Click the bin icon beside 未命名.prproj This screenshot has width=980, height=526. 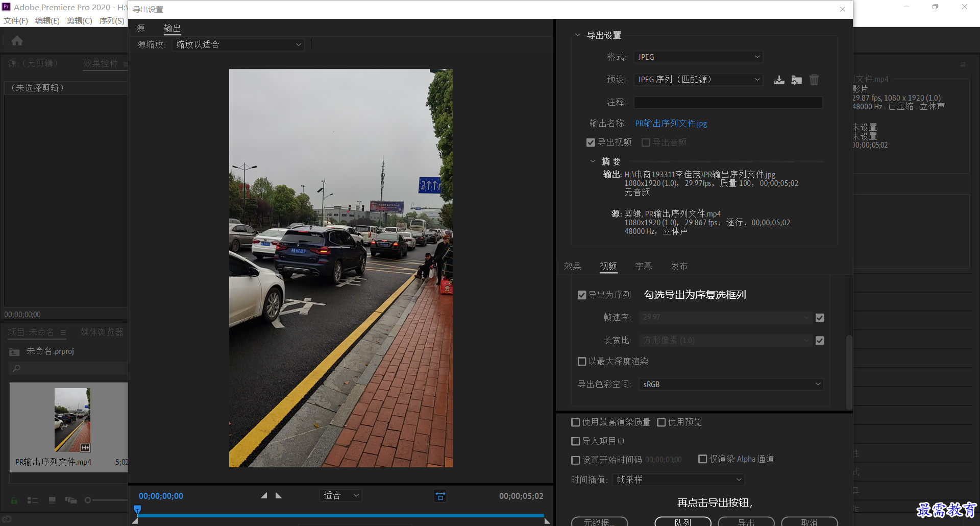pos(14,352)
